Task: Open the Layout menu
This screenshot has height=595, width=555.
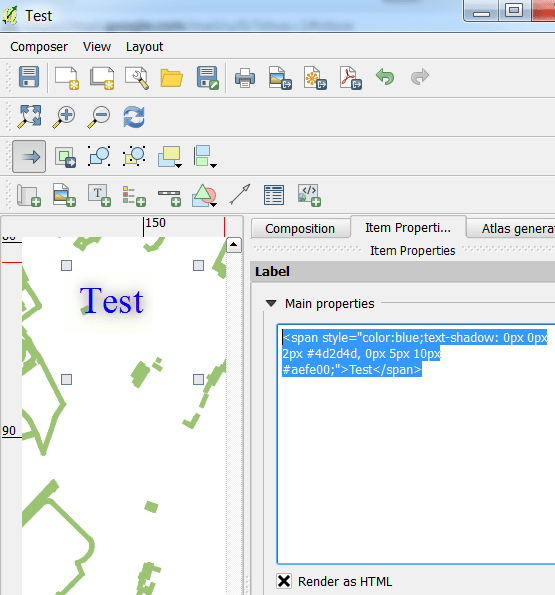Action: pyautogui.click(x=144, y=47)
